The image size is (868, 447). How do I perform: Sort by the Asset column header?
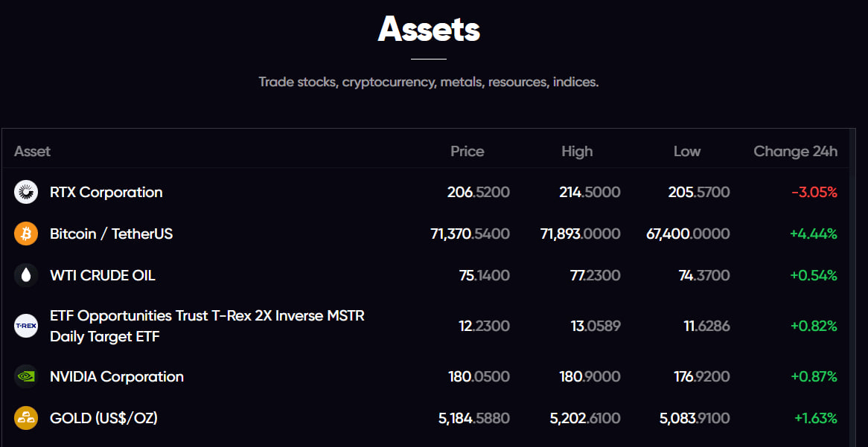click(32, 151)
